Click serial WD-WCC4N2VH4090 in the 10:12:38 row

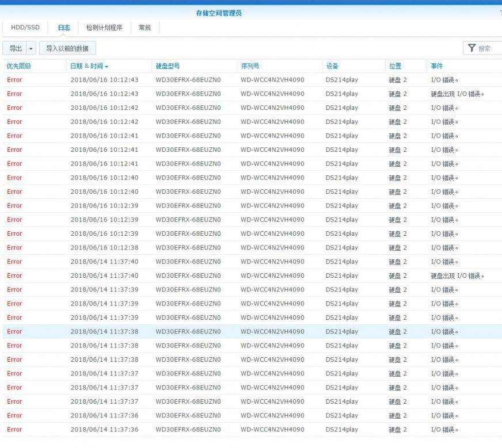coord(272,247)
